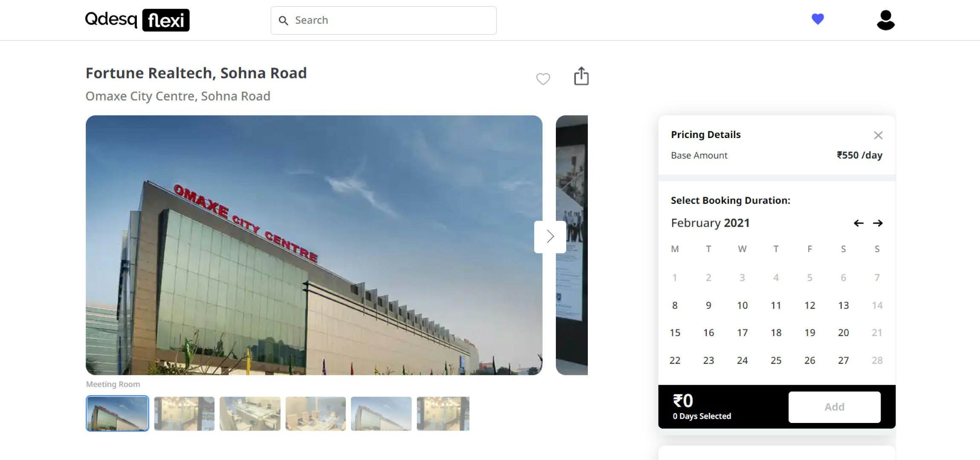The image size is (980, 460).
Task: Choose February 22 on the calendar
Action: (675, 360)
